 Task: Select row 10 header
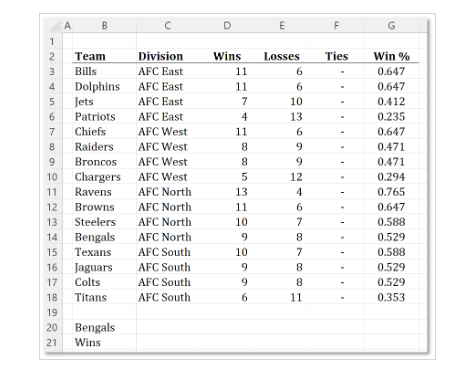click(52, 177)
